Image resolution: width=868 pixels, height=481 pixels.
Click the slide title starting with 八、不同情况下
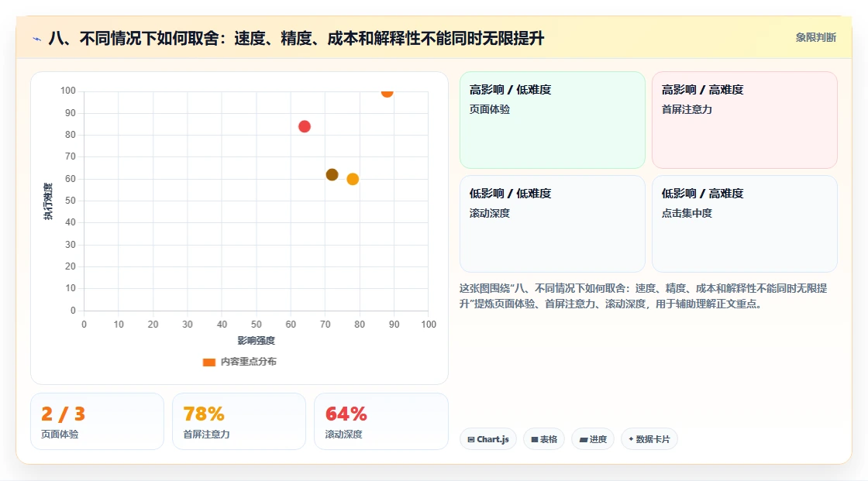point(296,38)
